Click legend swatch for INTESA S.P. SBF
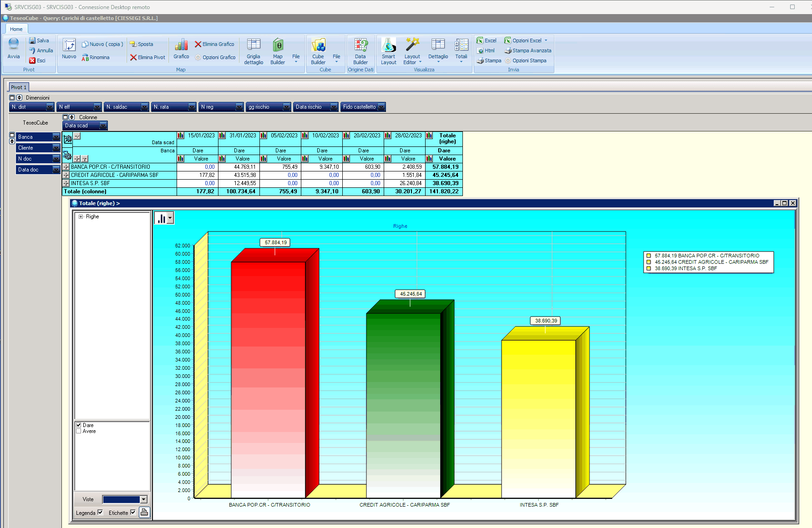Image resolution: width=812 pixels, height=528 pixels. 649,268
